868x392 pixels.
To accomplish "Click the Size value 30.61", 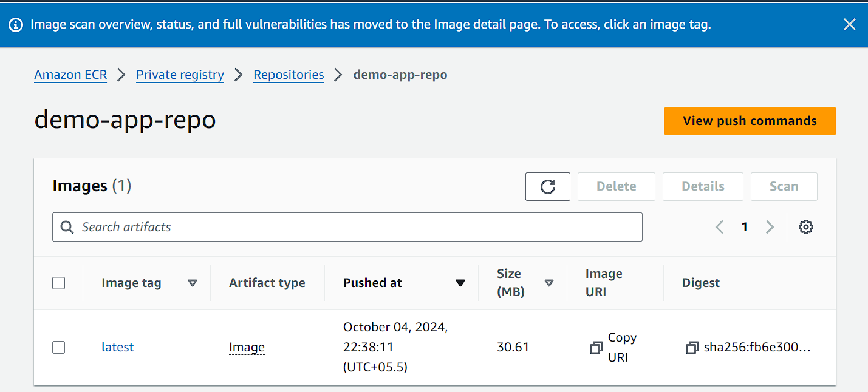I will [513, 347].
